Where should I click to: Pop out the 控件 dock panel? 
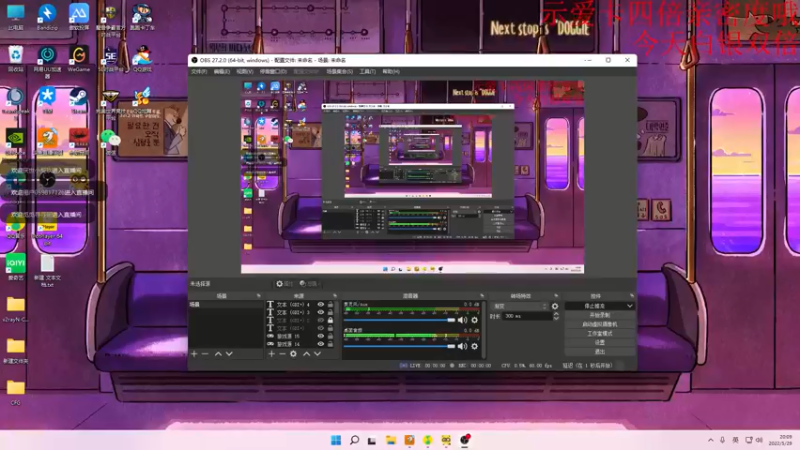pos(632,296)
